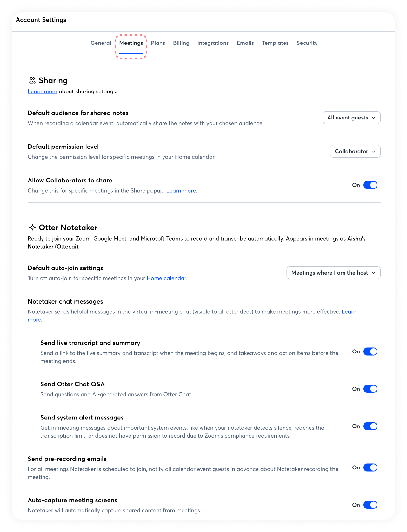Go to the Security tab
Viewport: 407px width, 532px height.
coord(307,43)
